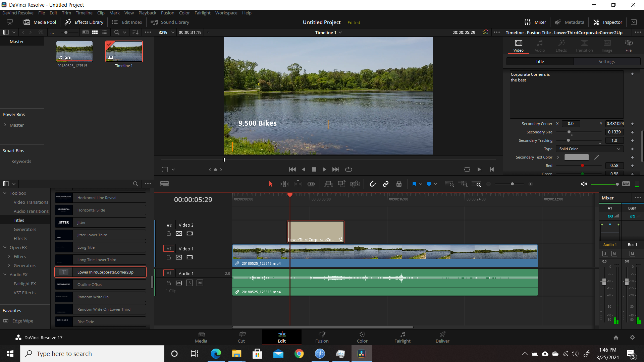Open Chrome from the taskbar
The width and height of the screenshot is (644, 362).
click(299, 354)
